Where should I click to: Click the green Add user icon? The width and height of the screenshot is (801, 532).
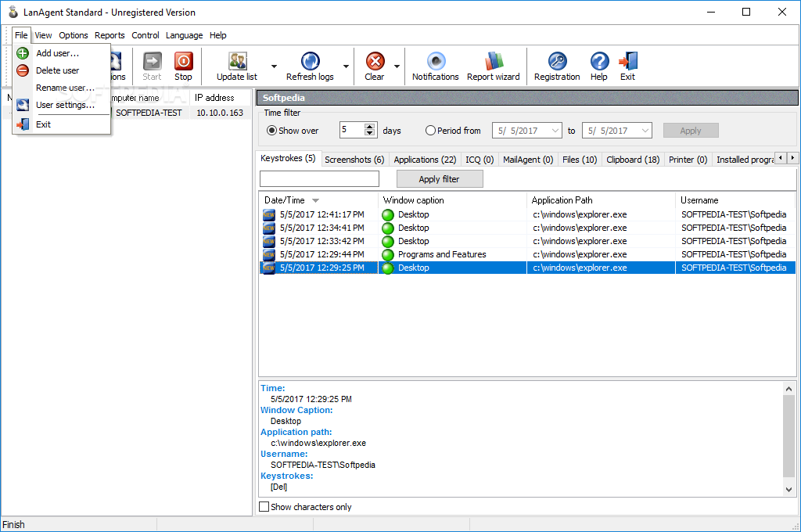(x=23, y=53)
